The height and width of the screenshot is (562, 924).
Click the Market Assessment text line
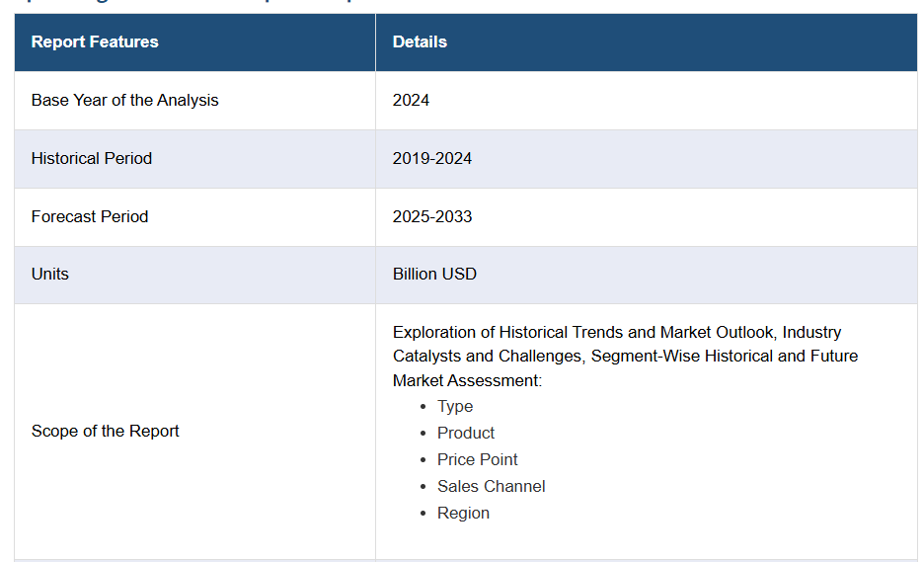pos(467,380)
